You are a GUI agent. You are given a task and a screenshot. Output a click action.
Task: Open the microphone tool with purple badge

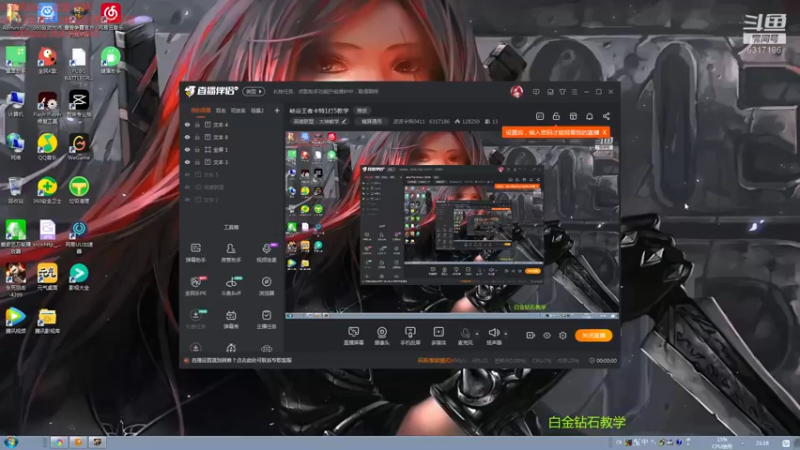266,253
